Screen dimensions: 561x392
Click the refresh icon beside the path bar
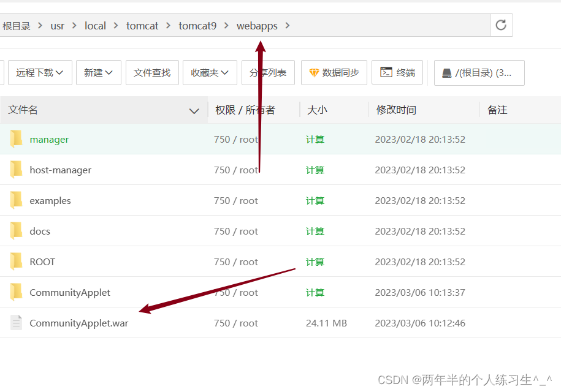(501, 25)
